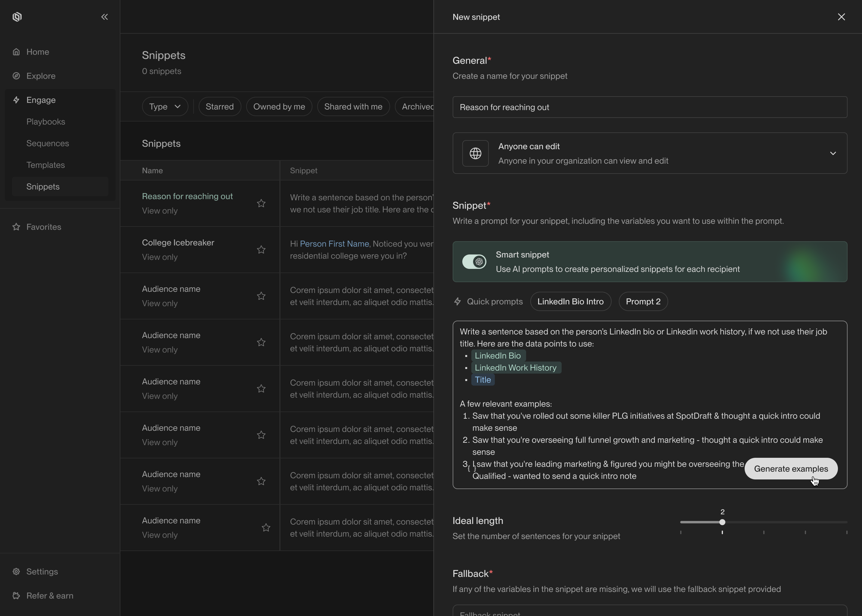The image size is (862, 616).
Task: Click the Refer & earn icon
Action: point(16,596)
